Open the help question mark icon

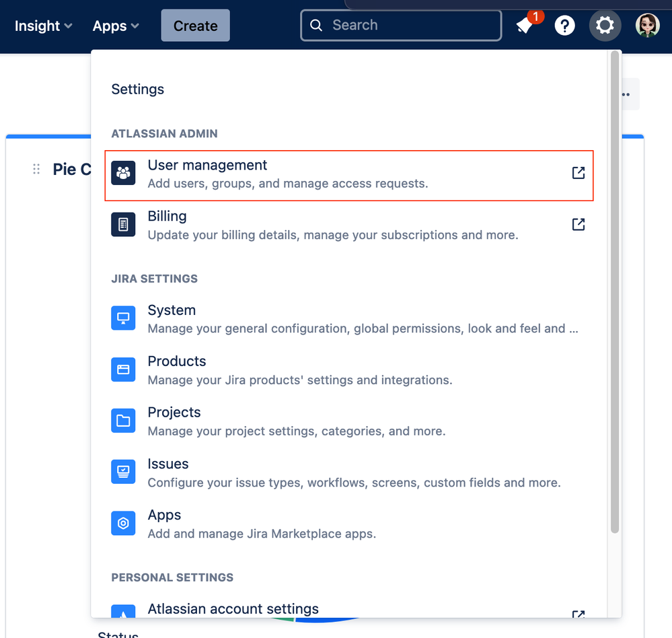[564, 26]
